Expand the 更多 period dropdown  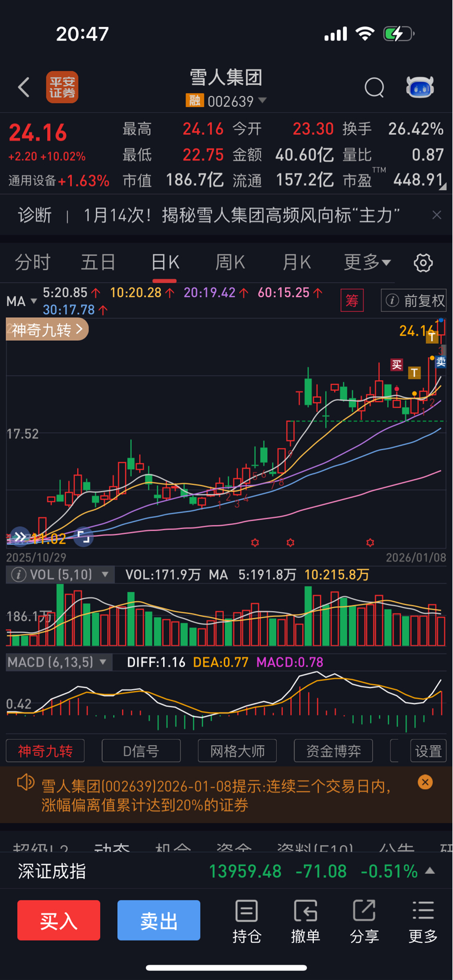[367, 262]
